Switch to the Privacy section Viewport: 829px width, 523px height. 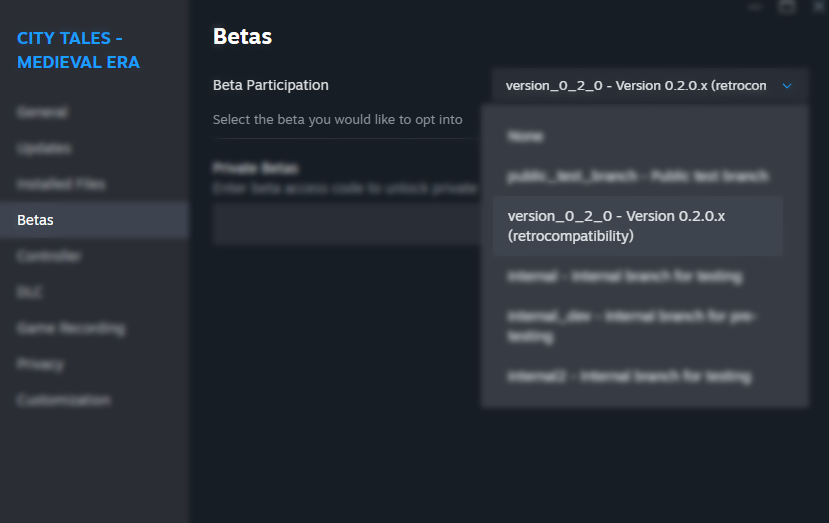(x=40, y=364)
